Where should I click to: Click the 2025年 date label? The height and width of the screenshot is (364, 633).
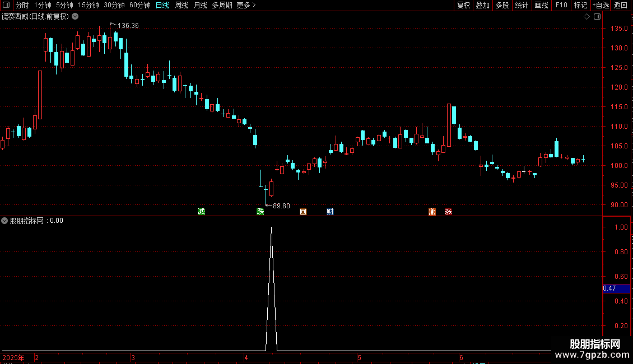click(x=13, y=357)
